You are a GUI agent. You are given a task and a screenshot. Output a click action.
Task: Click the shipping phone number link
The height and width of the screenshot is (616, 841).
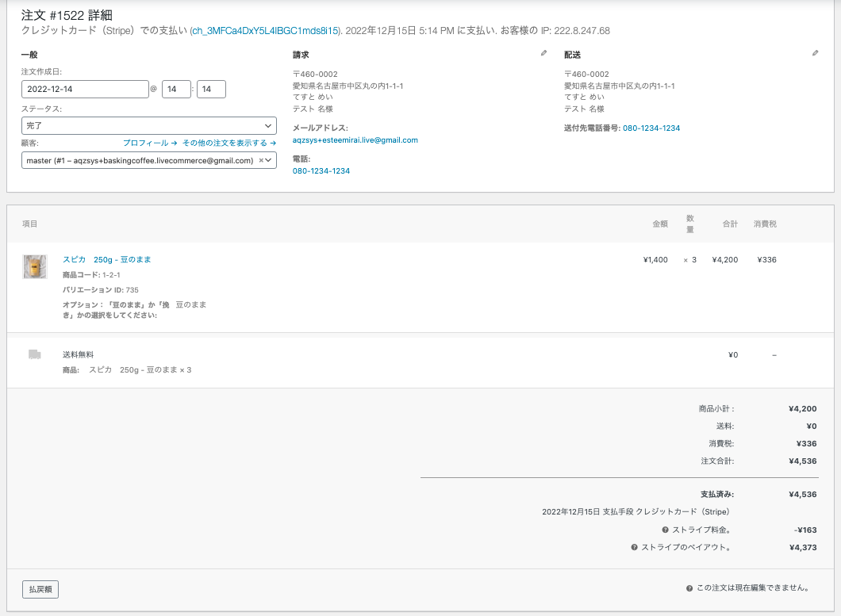[651, 128]
